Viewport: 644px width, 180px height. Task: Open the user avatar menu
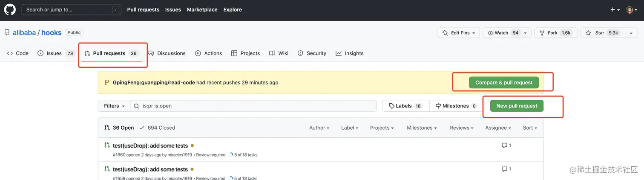632,10
